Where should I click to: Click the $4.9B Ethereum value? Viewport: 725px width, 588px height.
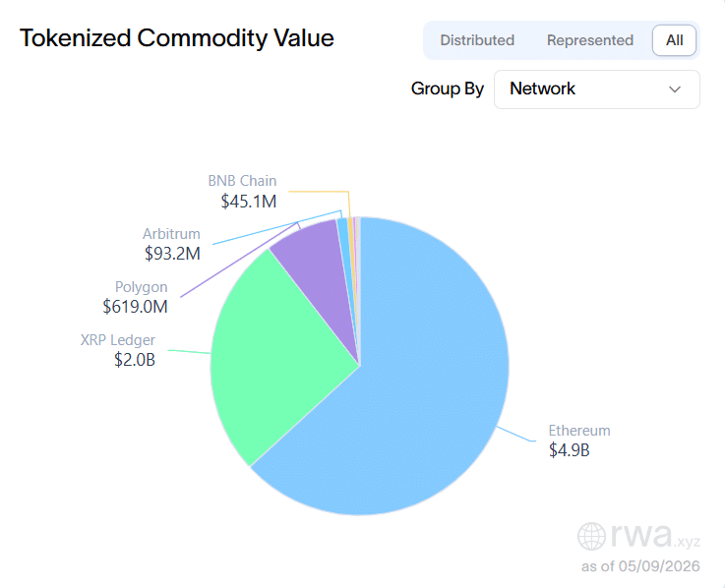click(x=570, y=450)
